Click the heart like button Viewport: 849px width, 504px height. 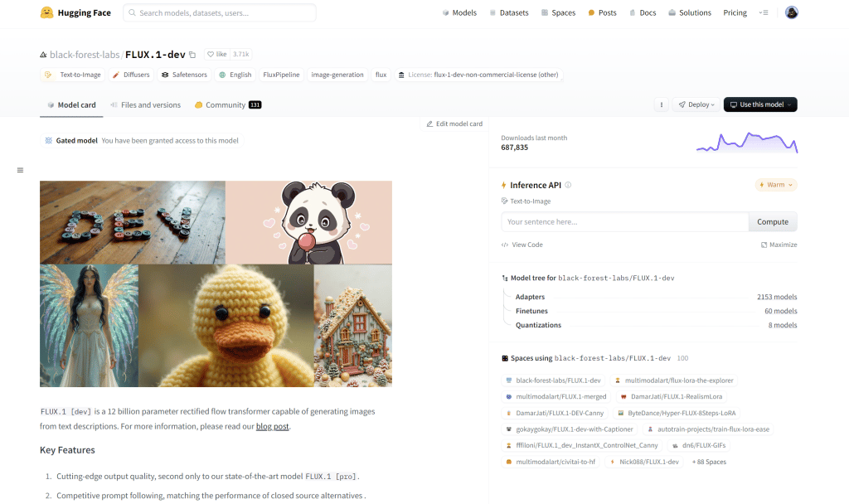click(x=216, y=54)
